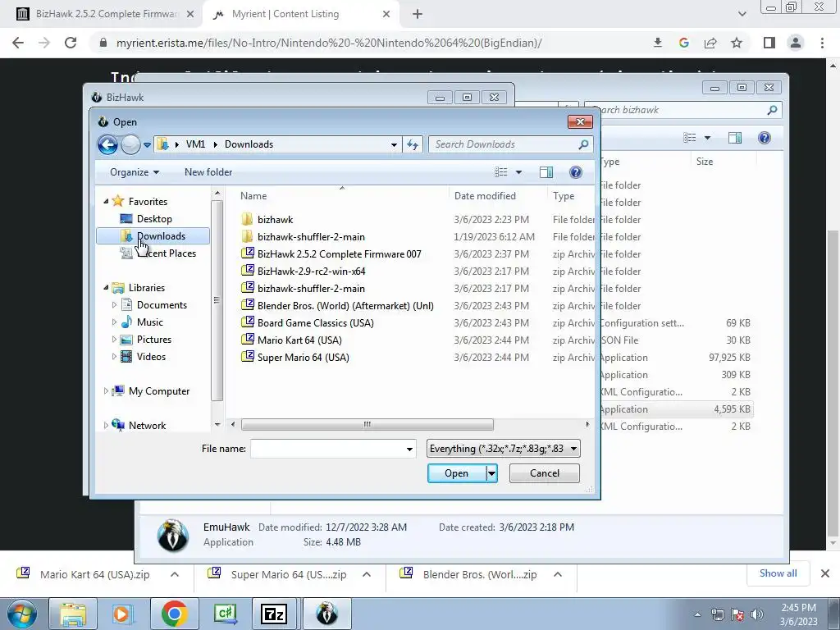The height and width of the screenshot is (630, 840).
Task: Preview pane icon in bizhawk Explorer window
Action: pyautogui.click(x=735, y=138)
